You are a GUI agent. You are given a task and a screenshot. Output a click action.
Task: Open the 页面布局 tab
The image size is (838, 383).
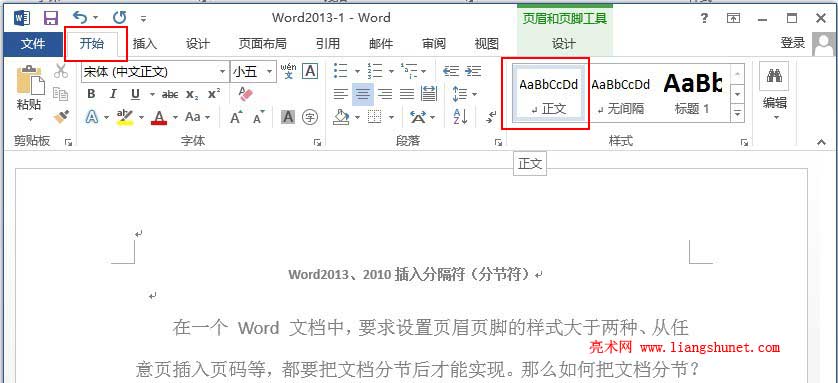[x=262, y=44]
